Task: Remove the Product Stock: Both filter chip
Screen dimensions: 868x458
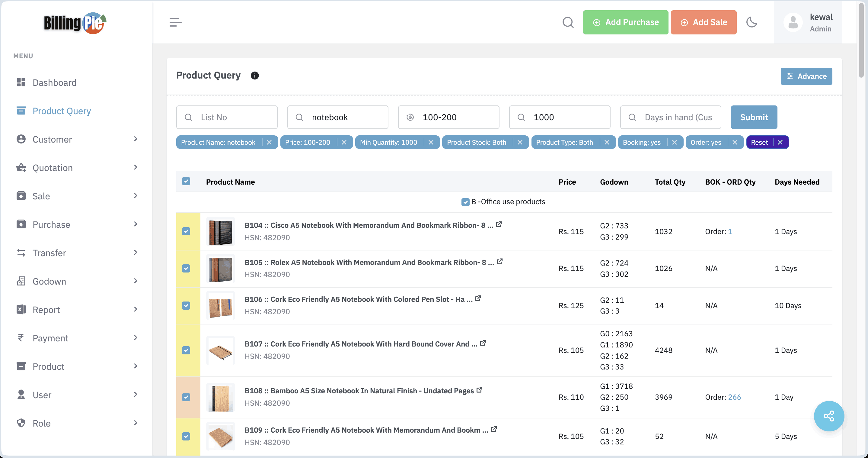Action: [x=520, y=142]
